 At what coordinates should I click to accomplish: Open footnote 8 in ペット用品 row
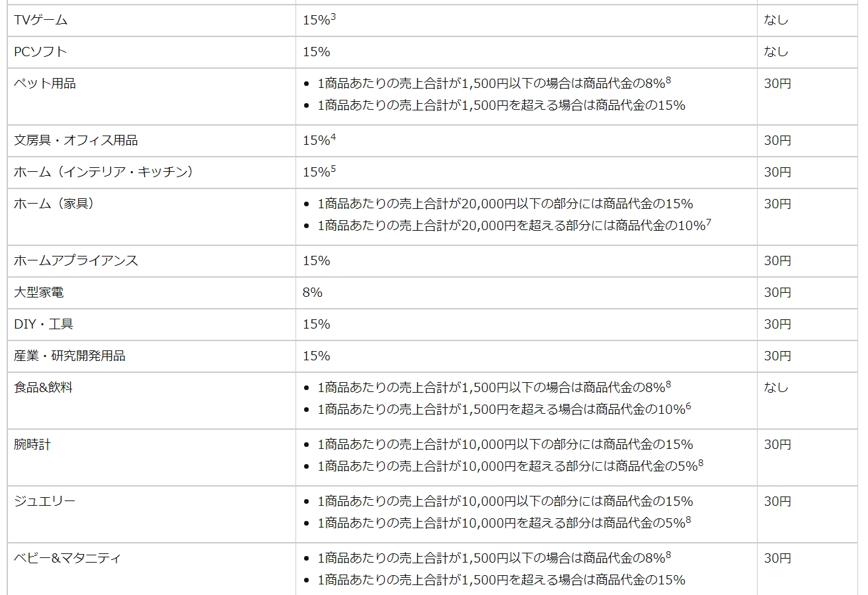[x=668, y=80]
